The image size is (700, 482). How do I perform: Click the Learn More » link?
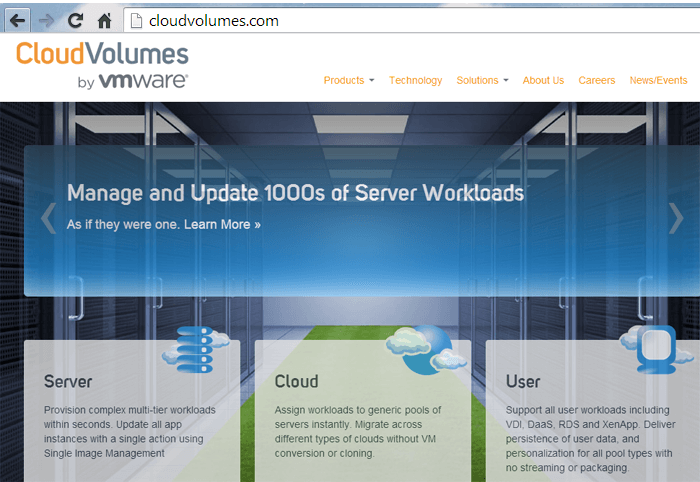tap(222, 224)
